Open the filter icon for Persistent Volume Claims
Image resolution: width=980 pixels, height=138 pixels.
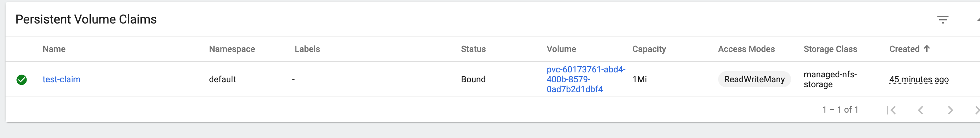coord(942,20)
